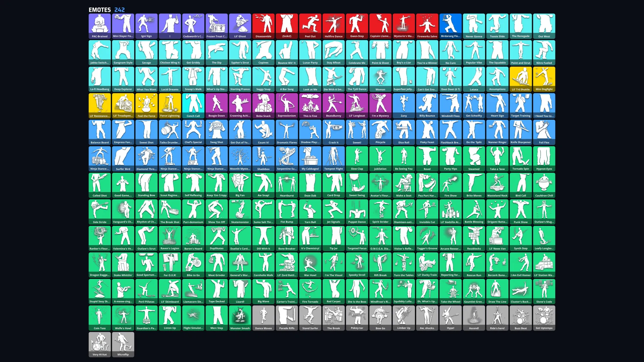
Task: Choose the Windmill Floss emote
Action: coord(450,106)
